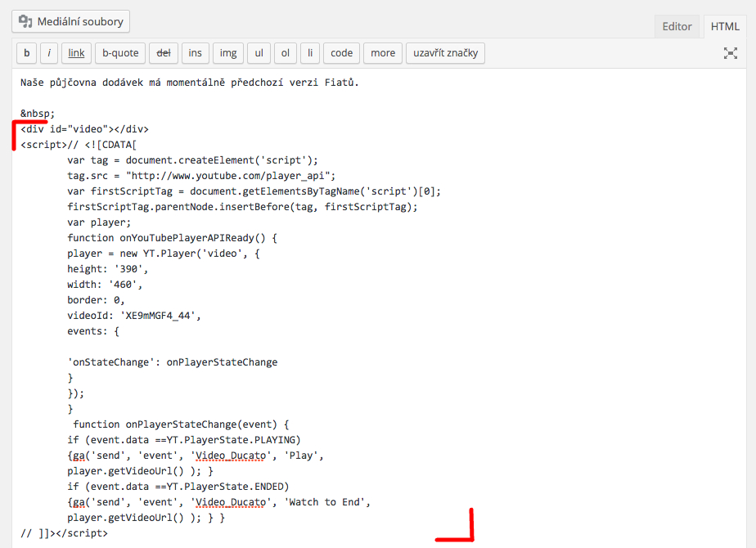
Task: Add unordered list with ul button
Action: click(259, 53)
